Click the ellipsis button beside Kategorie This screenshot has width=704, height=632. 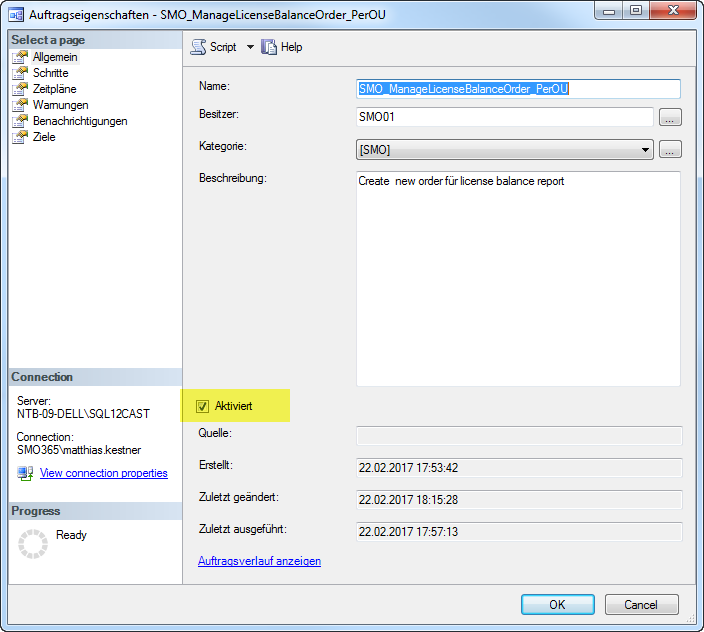coord(670,150)
